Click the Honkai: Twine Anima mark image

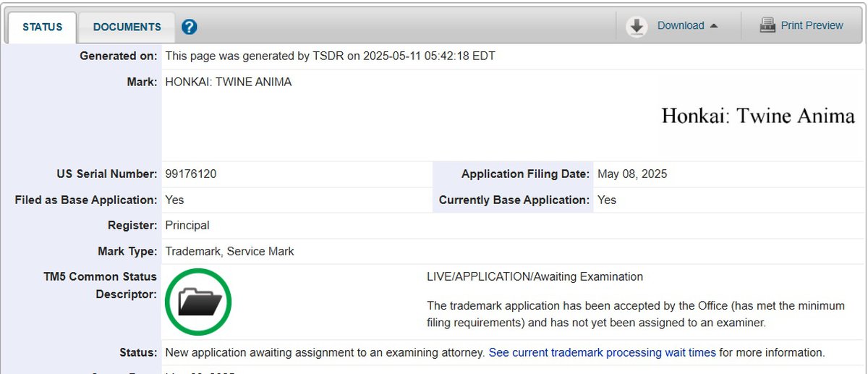(757, 116)
